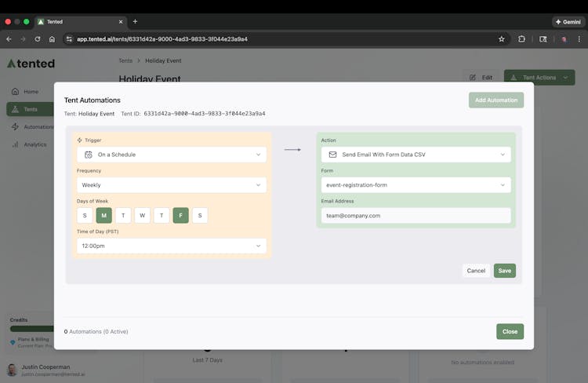Go to Home in the sidebar
588x383 pixels.
pos(30,92)
